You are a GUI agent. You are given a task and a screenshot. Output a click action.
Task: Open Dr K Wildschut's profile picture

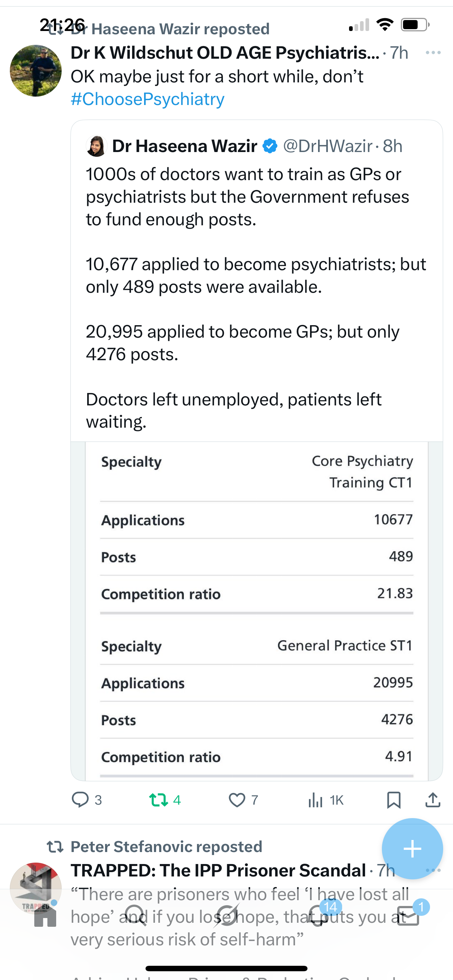[36, 71]
